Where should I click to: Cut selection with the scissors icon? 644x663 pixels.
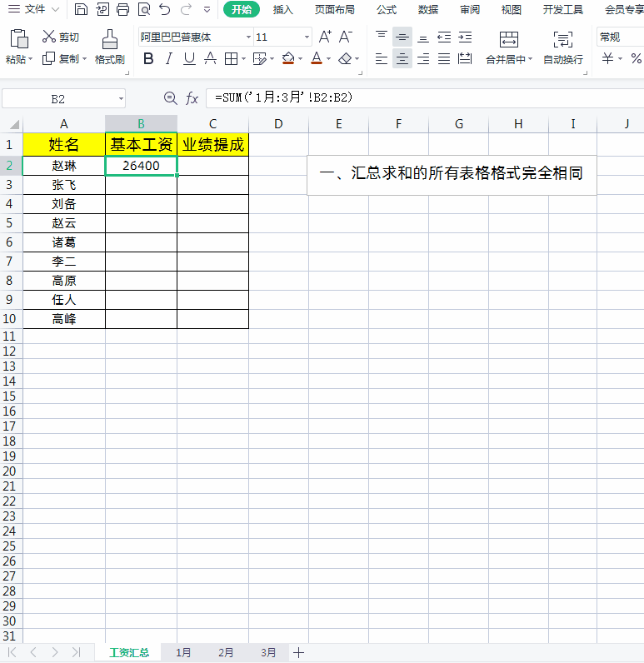(48, 37)
